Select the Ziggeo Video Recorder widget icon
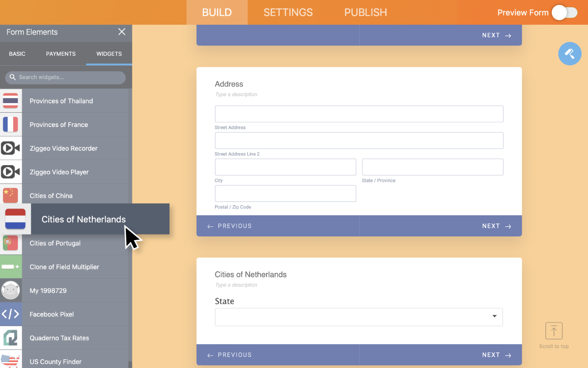The width and height of the screenshot is (588, 368). [x=10, y=148]
